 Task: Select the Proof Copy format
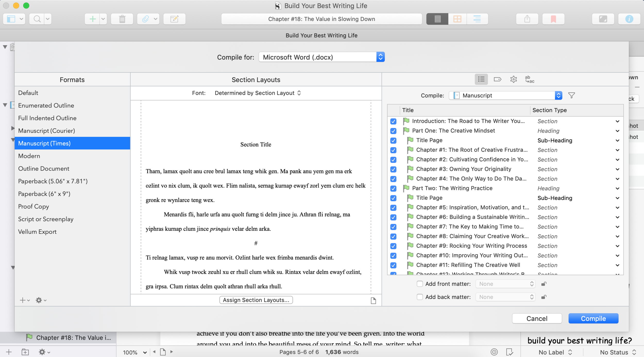pos(72,207)
